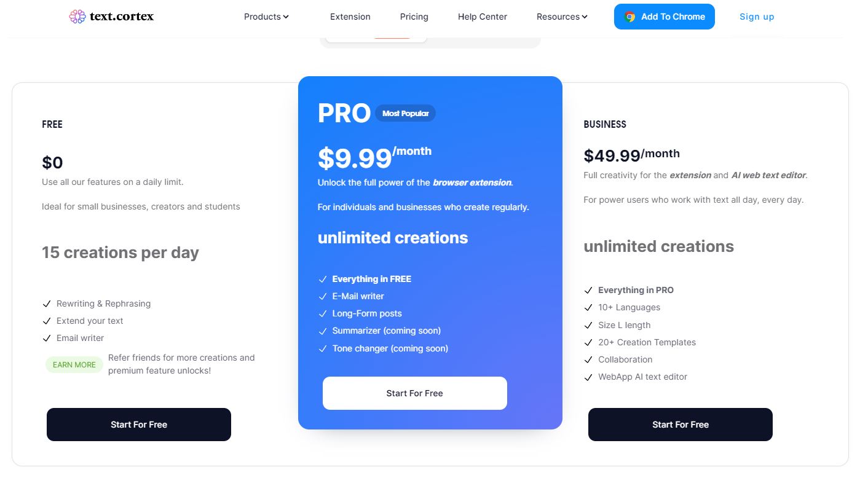The width and height of the screenshot is (868, 478).
Task: Click the checkmark beside Everything in PRO
Action: tap(588, 290)
